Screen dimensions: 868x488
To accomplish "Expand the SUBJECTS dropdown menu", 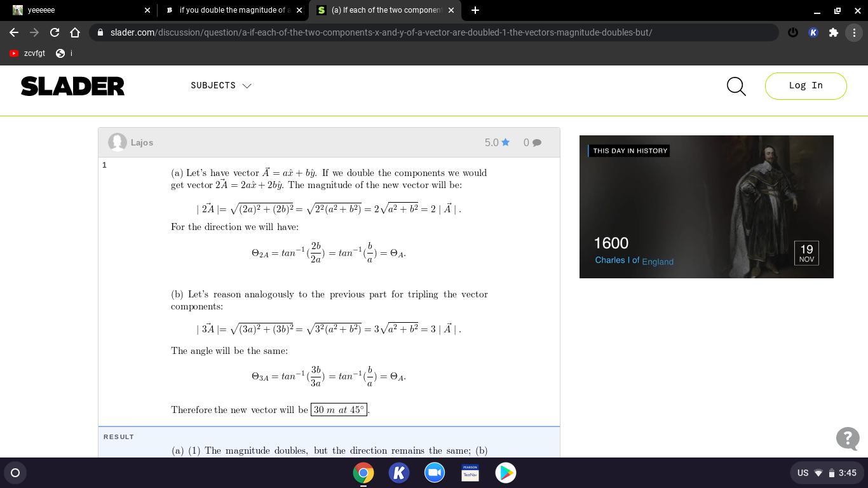I will point(221,85).
